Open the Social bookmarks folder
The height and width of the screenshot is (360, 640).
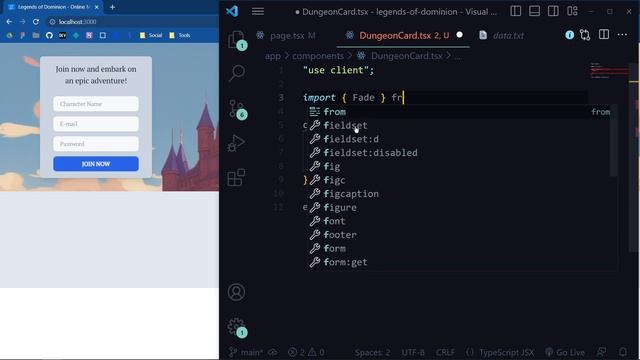(151, 36)
